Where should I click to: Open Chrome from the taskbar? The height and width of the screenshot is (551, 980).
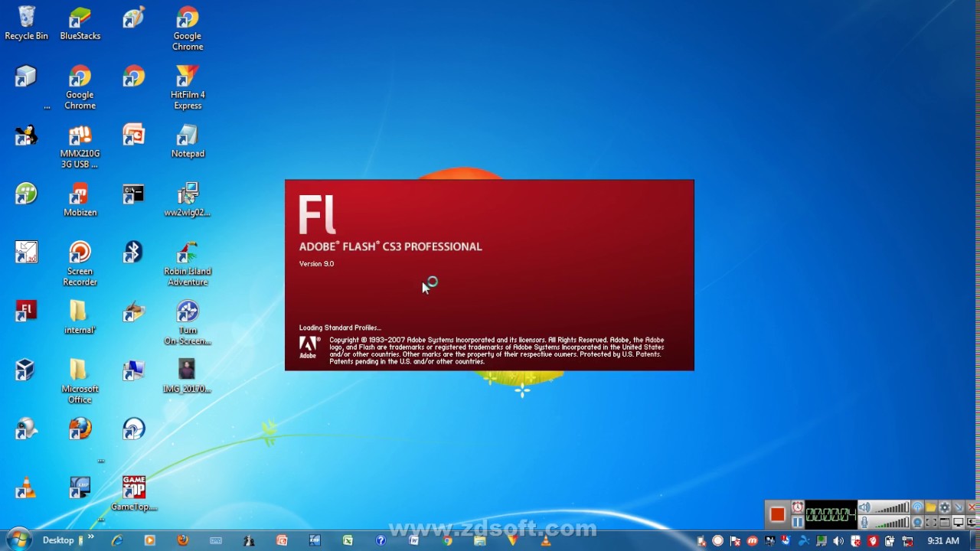447,540
